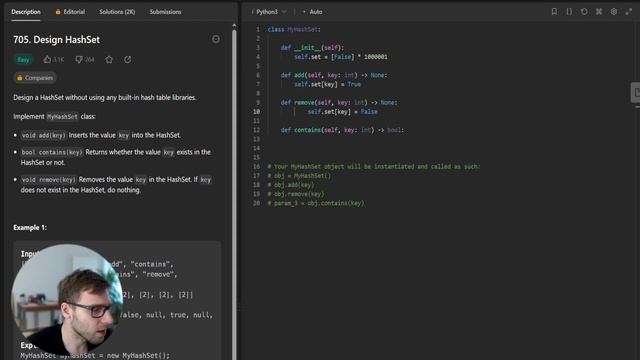Click the 'def add' line of code
This screenshot has height=360, width=640.
click(x=334, y=75)
